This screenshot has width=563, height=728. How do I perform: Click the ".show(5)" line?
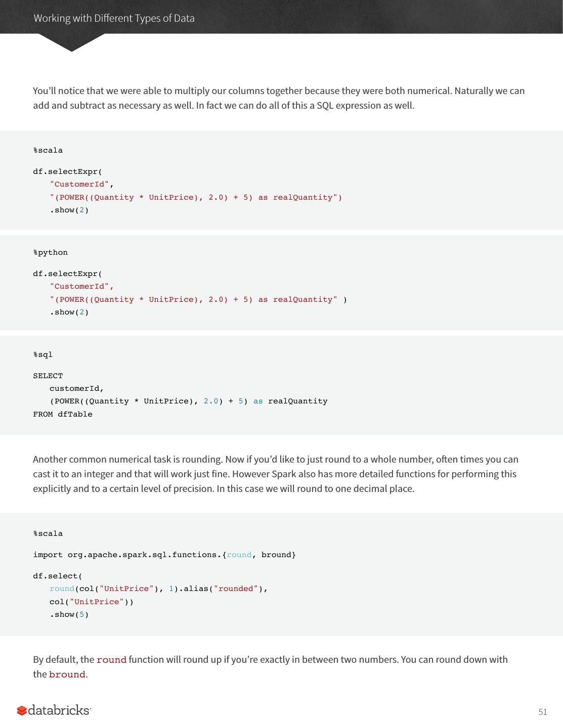(69, 614)
